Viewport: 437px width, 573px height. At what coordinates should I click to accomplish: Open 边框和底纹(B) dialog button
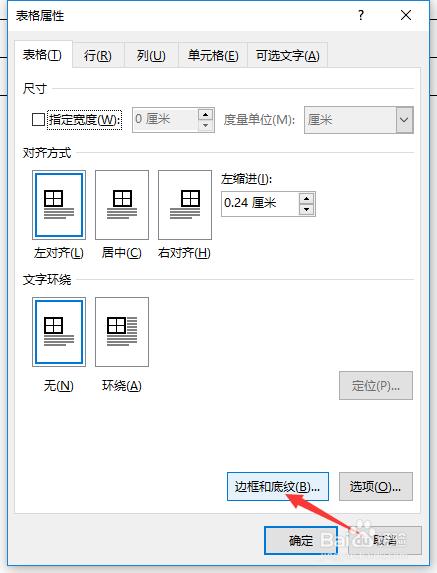pyautogui.click(x=278, y=486)
